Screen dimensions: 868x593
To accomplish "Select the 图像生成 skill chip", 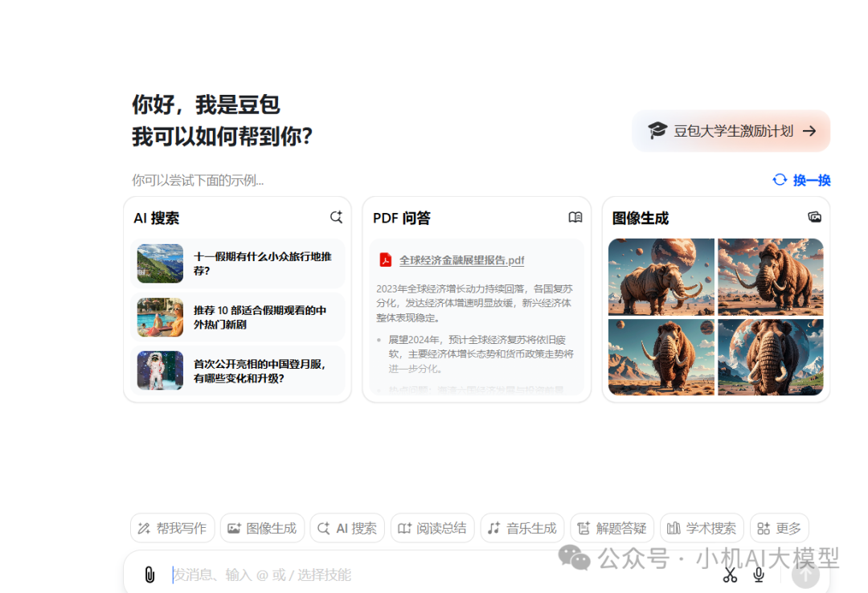I will pos(262,528).
